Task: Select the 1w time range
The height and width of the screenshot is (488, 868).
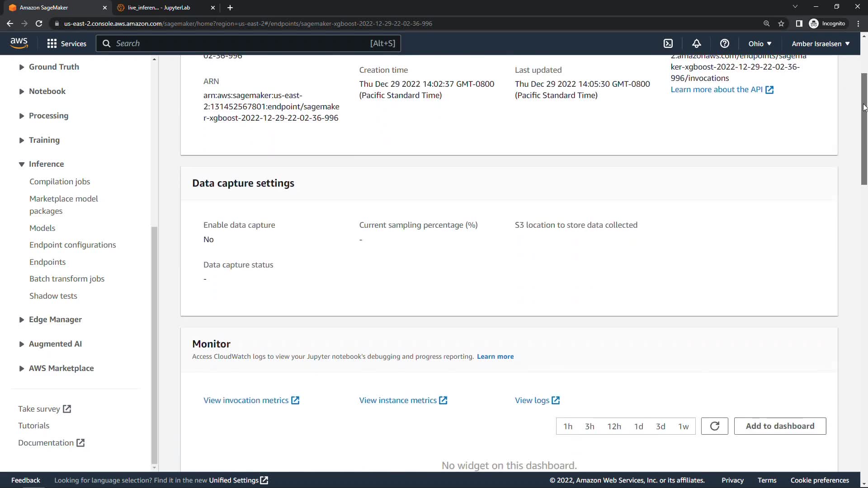Action: click(683, 426)
